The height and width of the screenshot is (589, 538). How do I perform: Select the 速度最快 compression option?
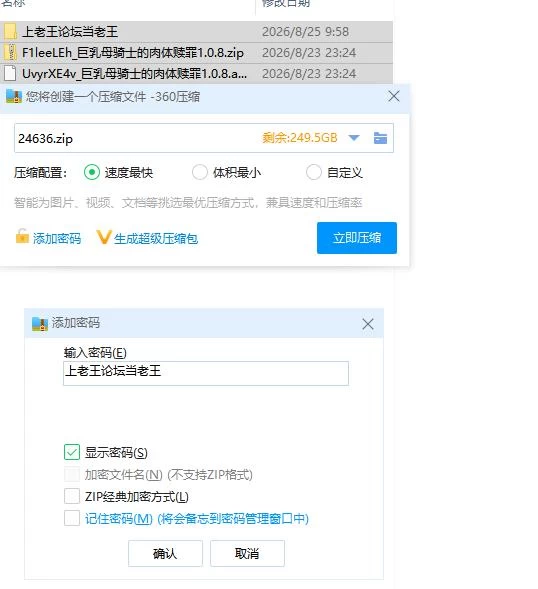(x=92, y=172)
